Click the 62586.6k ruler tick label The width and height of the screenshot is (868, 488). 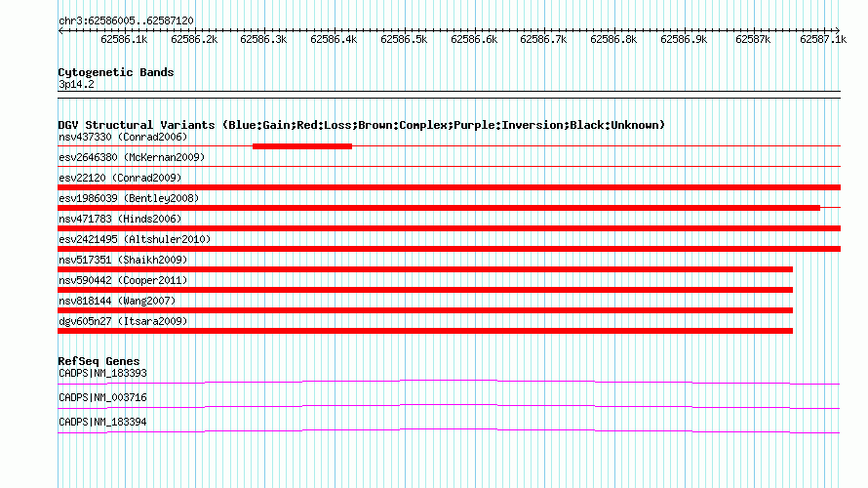click(x=474, y=40)
